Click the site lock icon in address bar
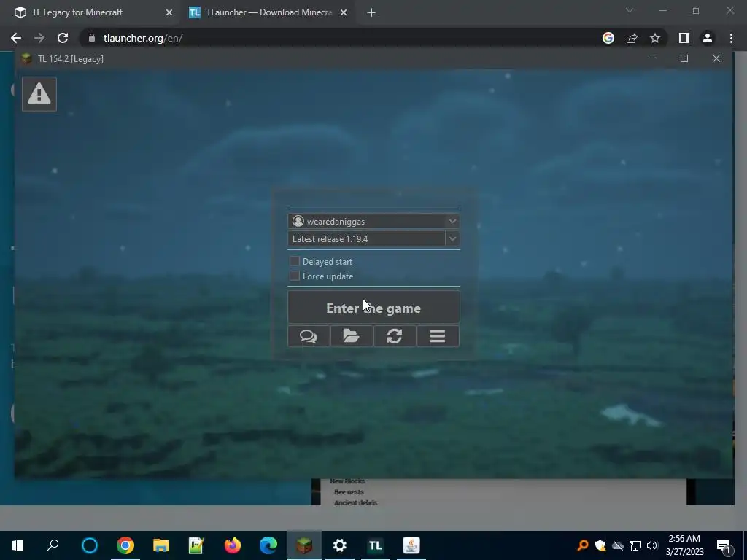The height and width of the screenshot is (560, 747). (x=92, y=38)
